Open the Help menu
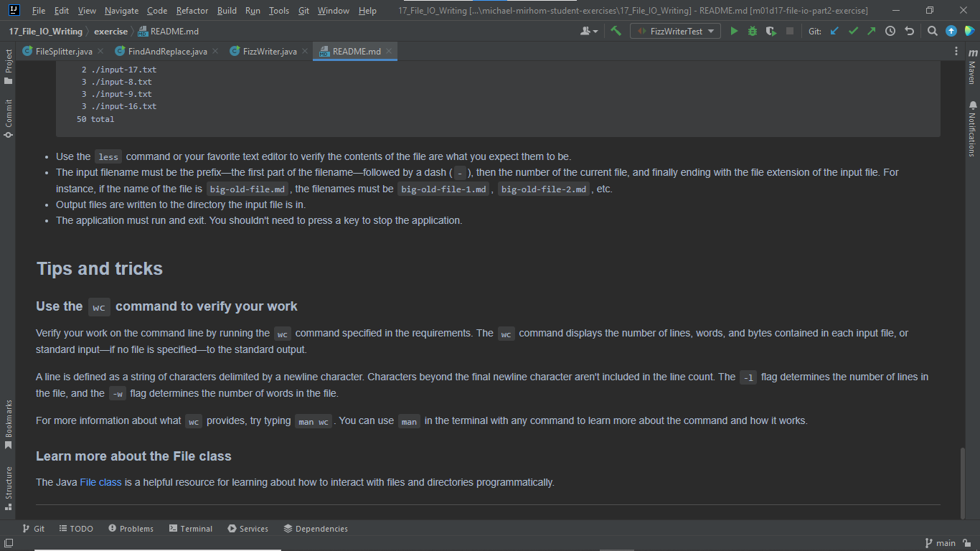The width and height of the screenshot is (980, 551). 367,11
